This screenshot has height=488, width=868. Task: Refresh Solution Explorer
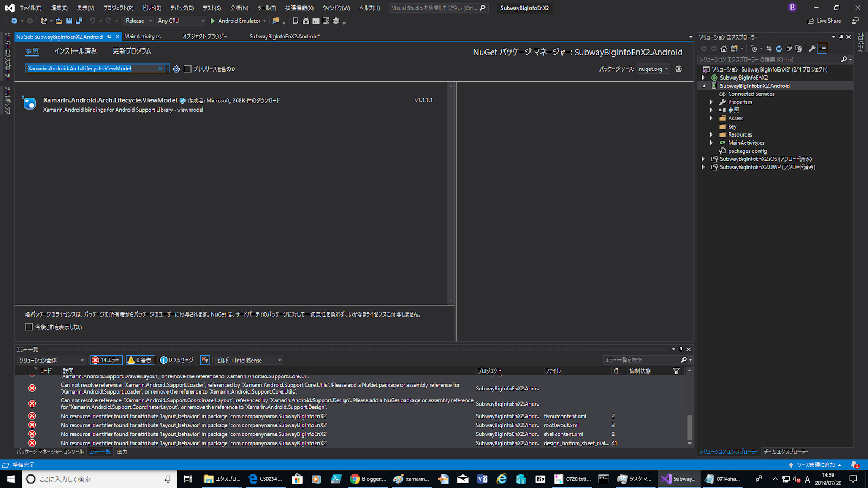click(x=779, y=48)
